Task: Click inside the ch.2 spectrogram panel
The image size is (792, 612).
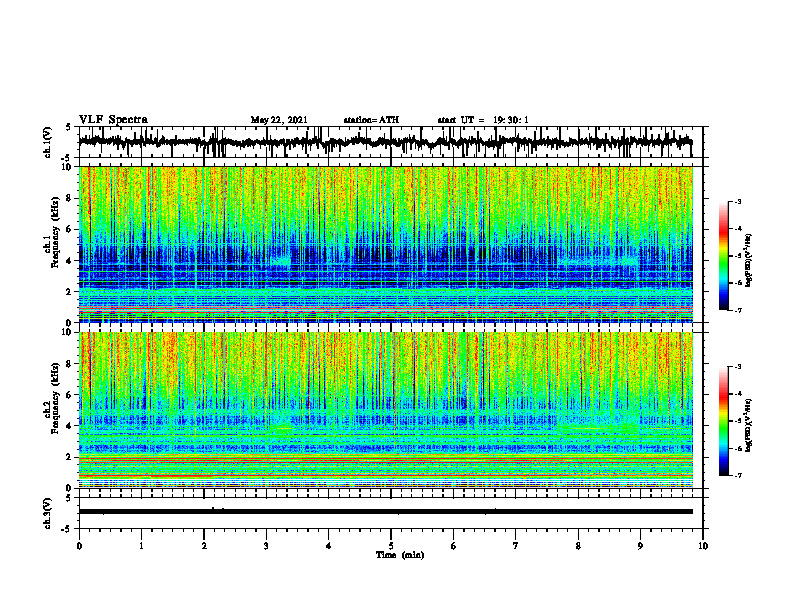Action: (385, 410)
